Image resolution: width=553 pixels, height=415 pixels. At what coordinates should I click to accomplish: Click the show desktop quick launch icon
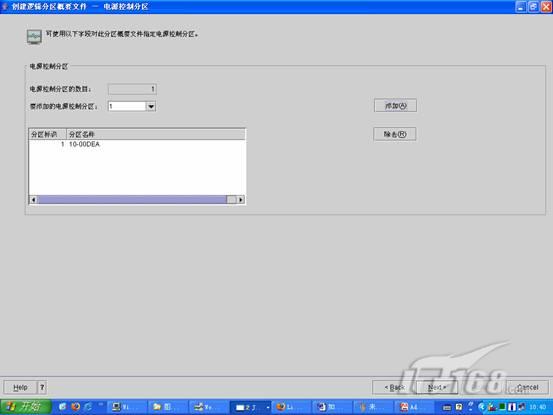pyautogui.click(x=63, y=407)
